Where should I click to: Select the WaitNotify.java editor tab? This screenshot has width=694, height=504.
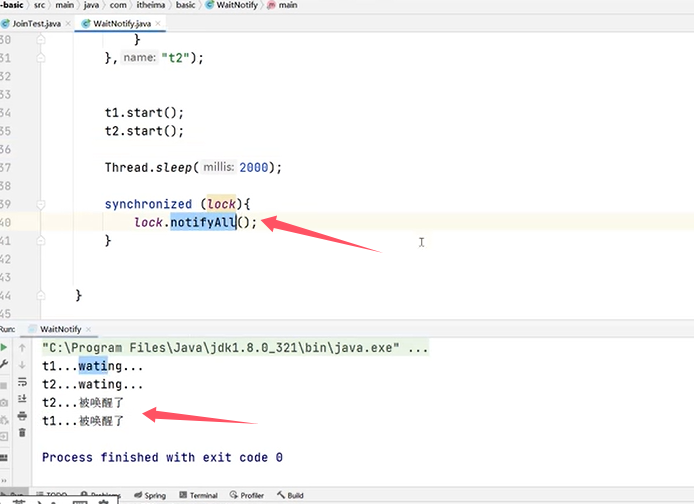tap(122, 23)
